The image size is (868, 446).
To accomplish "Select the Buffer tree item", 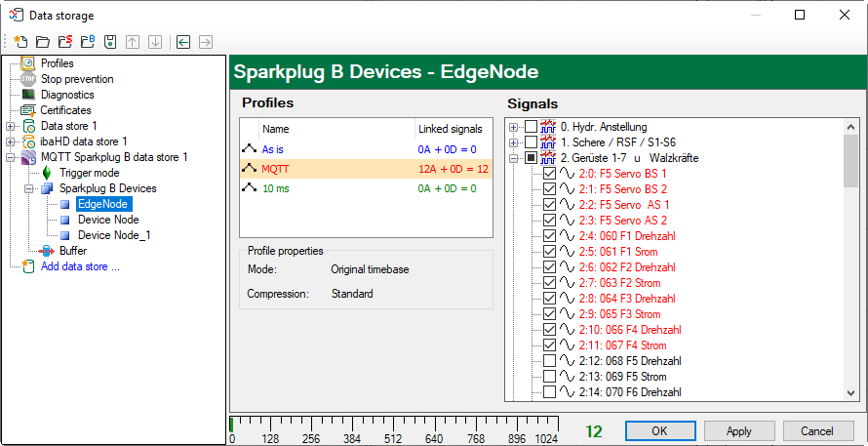I will pyautogui.click(x=73, y=251).
